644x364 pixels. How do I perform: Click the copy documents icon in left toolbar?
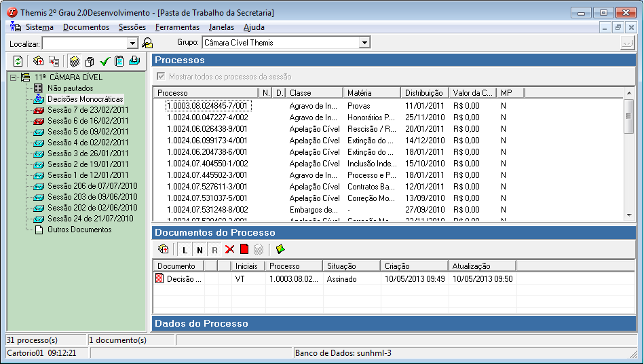pos(90,61)
